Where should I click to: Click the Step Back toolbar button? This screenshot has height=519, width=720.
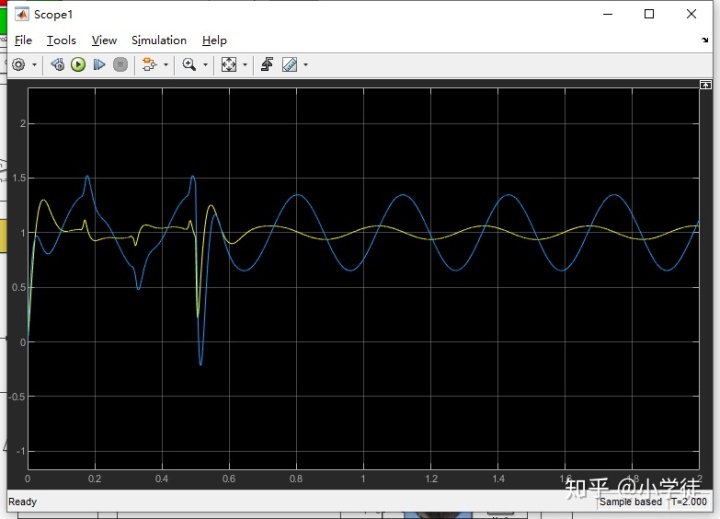pyautogui.click(x=57, y=65)
